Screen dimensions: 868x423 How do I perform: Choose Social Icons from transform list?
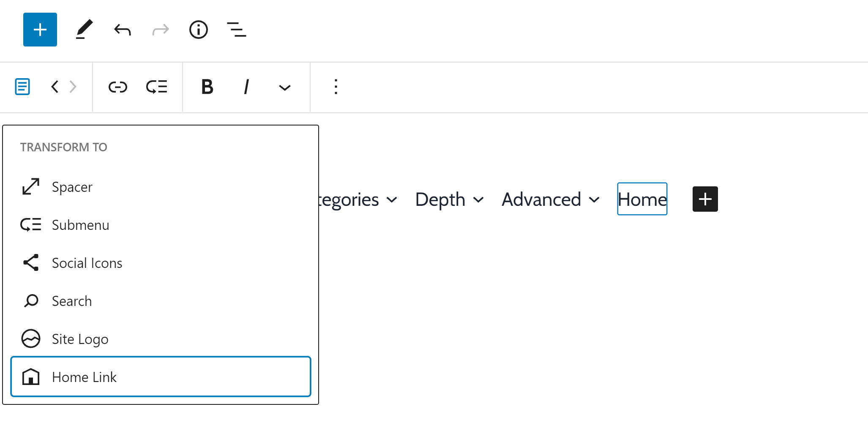pos(87,263)
